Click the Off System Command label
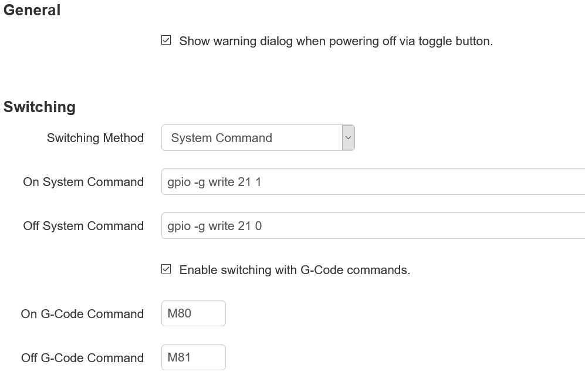 click(x=83, y=226)
